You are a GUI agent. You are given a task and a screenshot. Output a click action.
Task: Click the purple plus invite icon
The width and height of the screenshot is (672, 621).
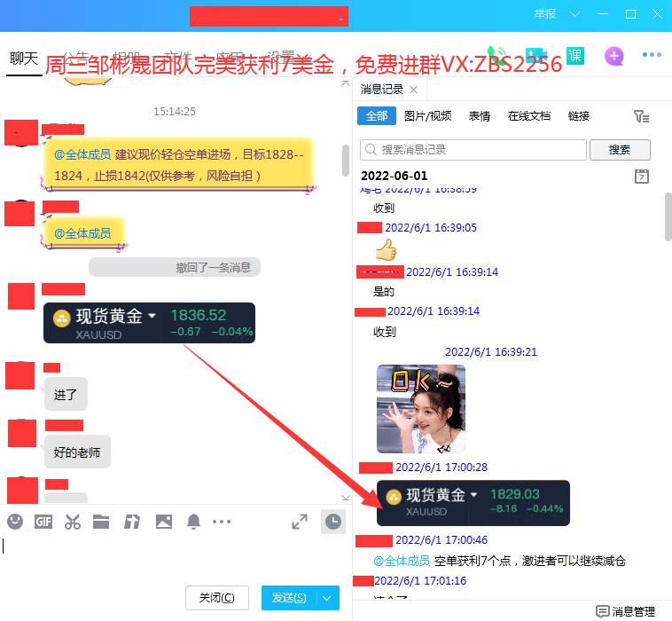tap(614, 56)
